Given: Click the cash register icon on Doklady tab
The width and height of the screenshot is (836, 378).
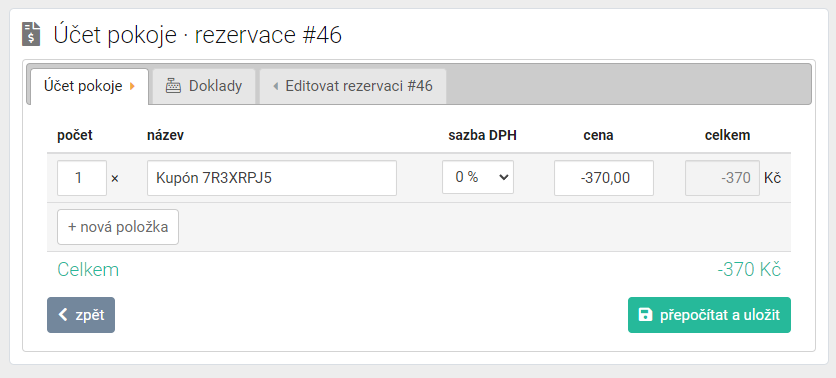Looking at the screenshot, I should [x=173, y=86].
